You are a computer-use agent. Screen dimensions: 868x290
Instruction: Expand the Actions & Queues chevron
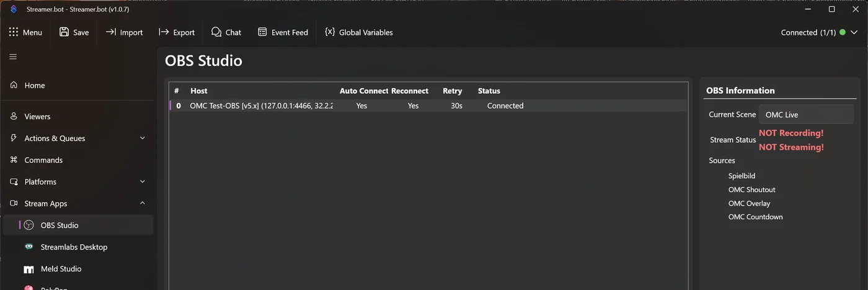(143, 138)
